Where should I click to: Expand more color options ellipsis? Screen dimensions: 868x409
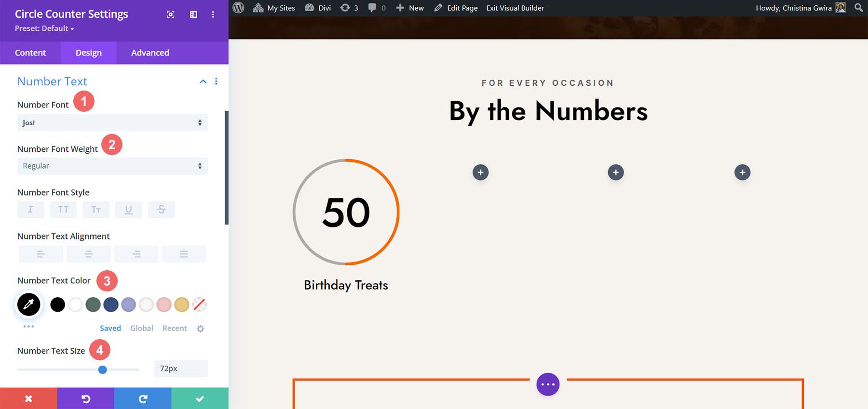click(x=28, y=326)
